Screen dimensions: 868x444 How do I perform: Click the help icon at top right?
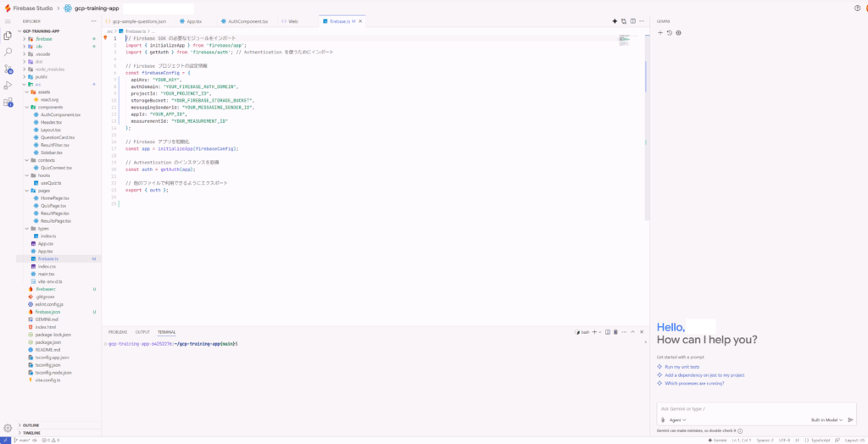pyautogui.click(x=857, y=8)
